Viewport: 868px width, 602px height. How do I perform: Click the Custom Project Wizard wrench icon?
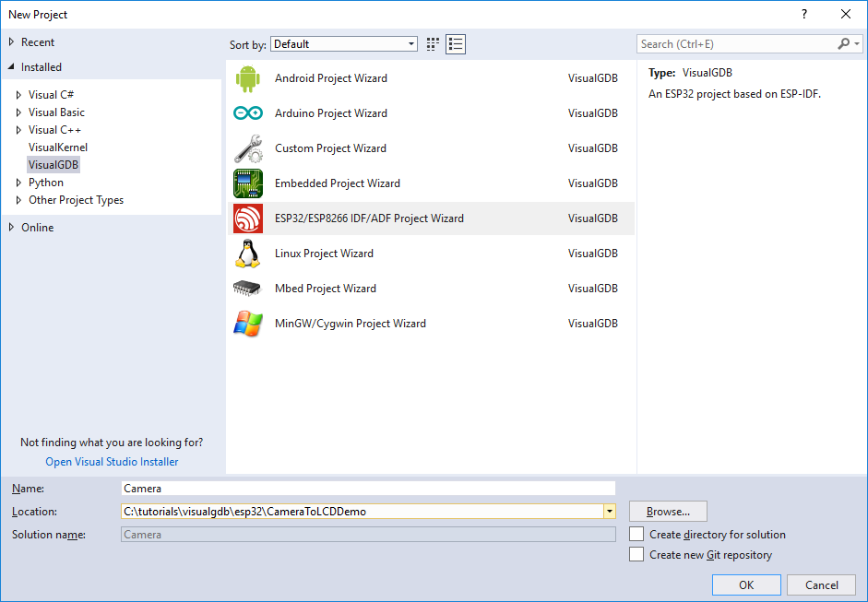(247, 148)
